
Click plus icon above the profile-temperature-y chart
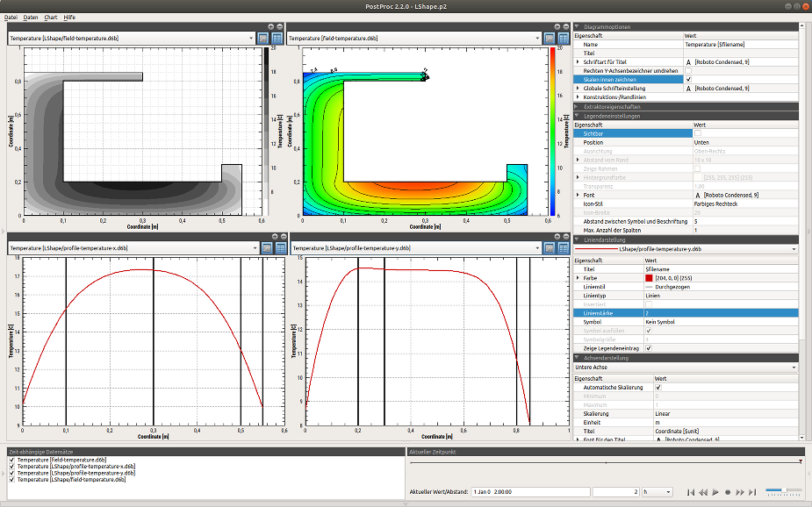click(x=557, y=237)
